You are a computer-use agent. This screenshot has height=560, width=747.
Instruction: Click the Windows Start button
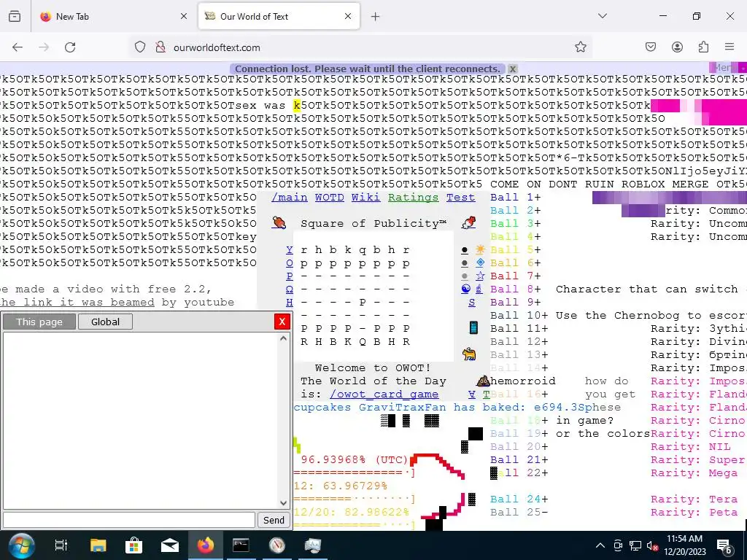(x=21, y=545)
